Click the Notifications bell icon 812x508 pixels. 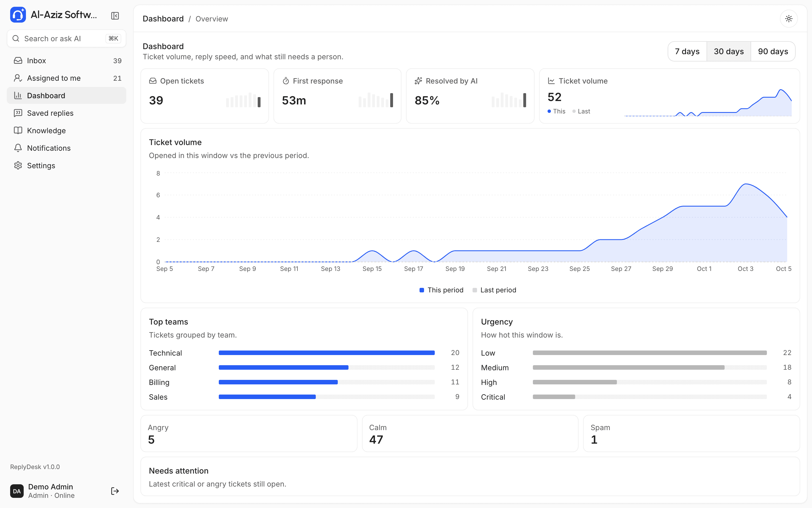18,148
